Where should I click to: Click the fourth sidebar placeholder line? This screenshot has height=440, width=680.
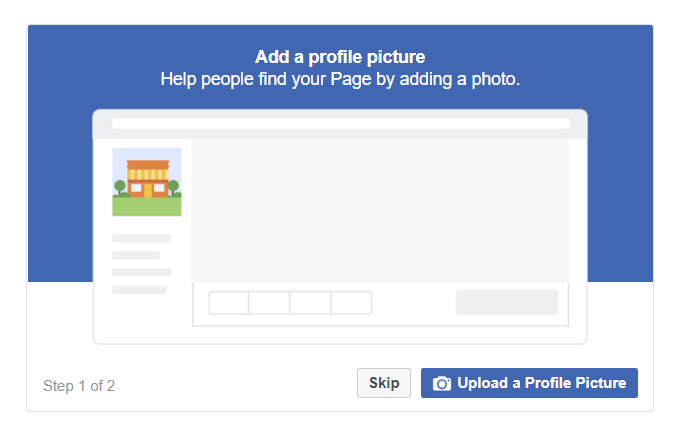click(139, 290)
